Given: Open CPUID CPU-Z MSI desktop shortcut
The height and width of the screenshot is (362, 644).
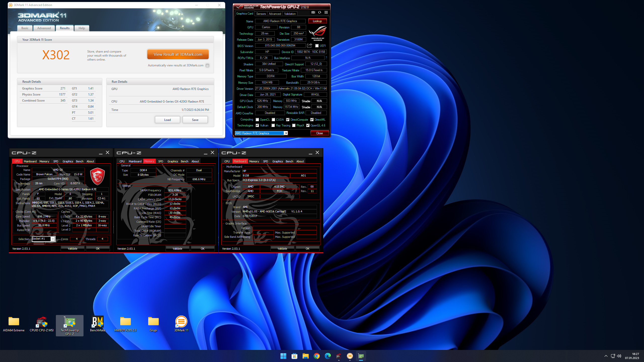Looking at the screenshot, I should click(x=42, y=325).
